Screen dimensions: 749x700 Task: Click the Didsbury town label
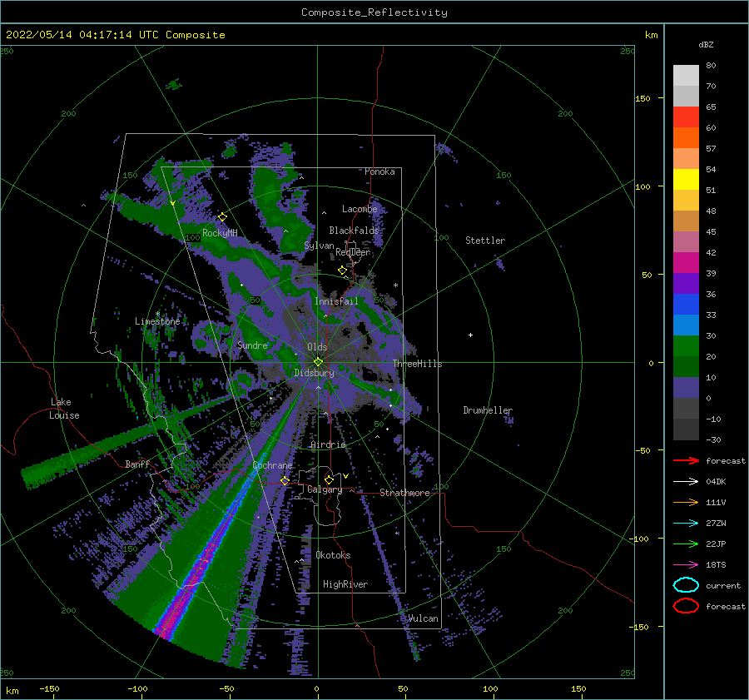click(314, 373)
